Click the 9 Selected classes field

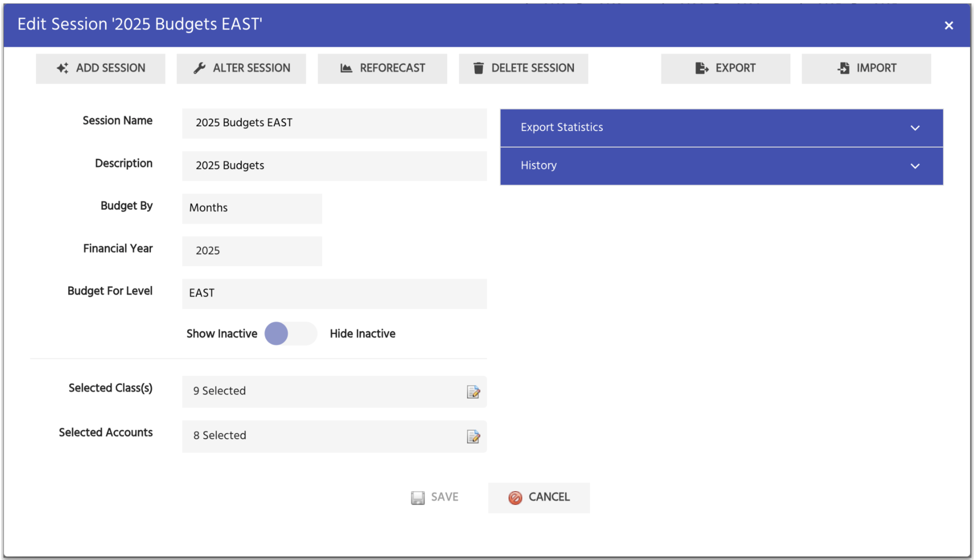tap(335, 392)
